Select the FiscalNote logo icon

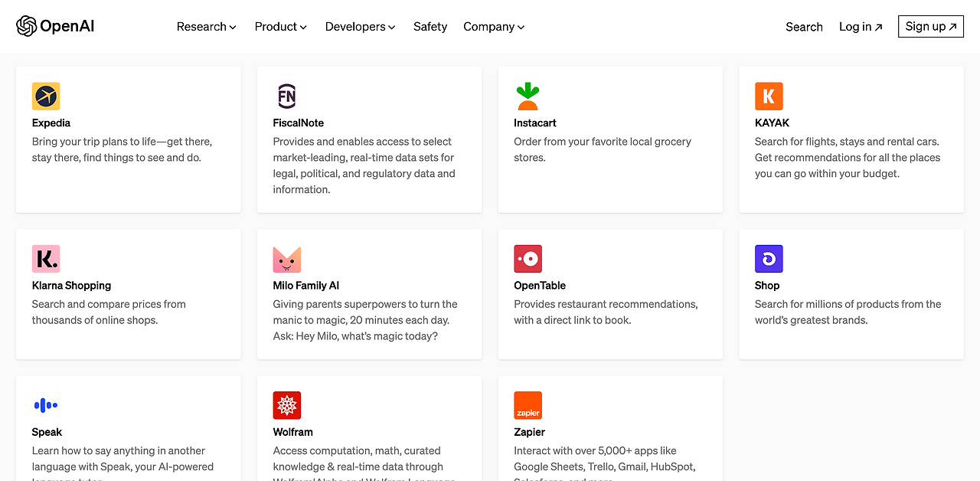click(x=287, y=96)
